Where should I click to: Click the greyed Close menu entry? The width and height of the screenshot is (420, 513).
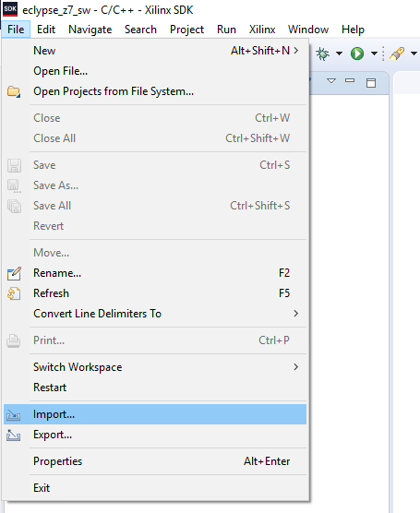pos(155,118)
